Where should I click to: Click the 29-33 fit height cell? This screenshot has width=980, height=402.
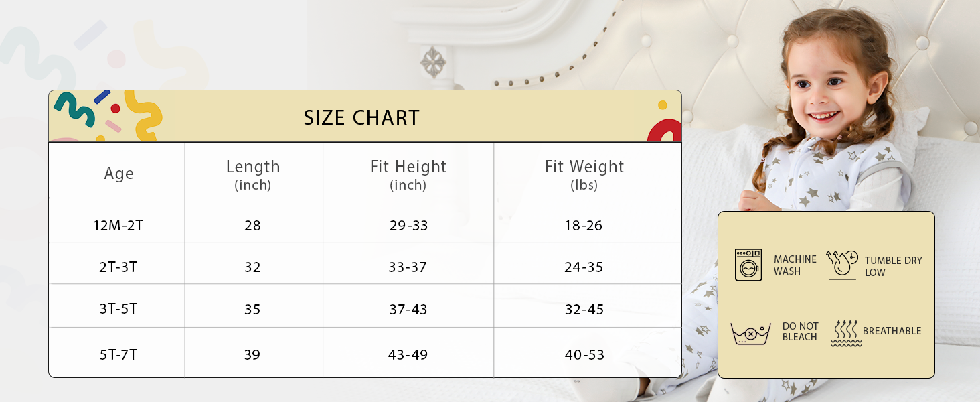[408, 226]
